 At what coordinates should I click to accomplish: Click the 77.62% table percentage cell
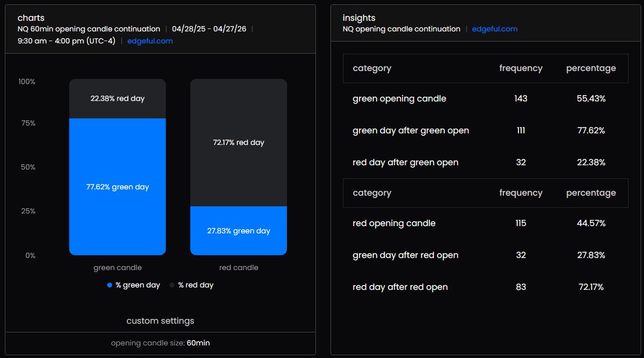click(591, 130)
